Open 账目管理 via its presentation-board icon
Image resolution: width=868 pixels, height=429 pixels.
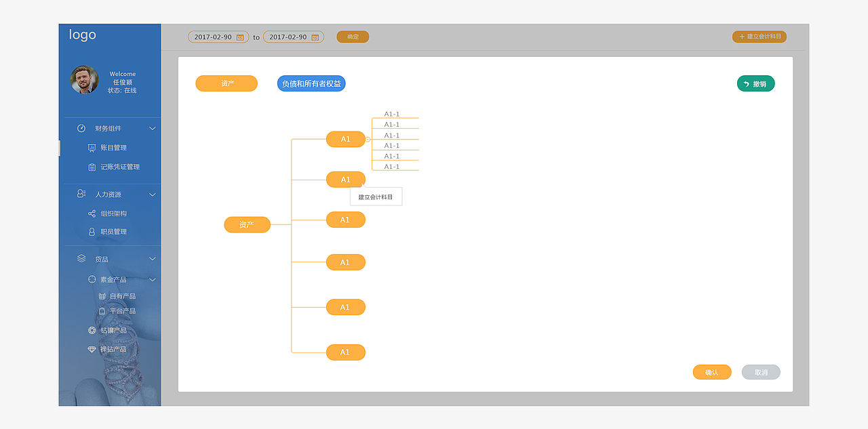(92, 148)
